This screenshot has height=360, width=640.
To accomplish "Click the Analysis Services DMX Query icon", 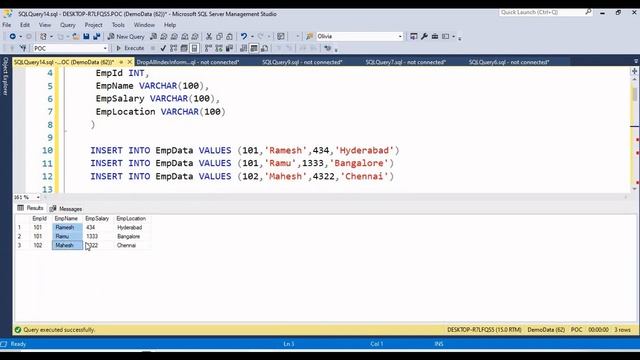I will tap(174, 36).
